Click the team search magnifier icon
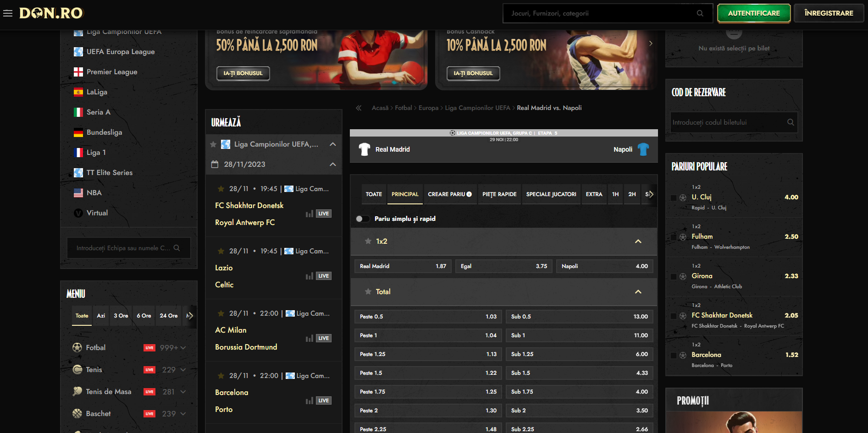The image size is (868, 433). coord(177,248)
